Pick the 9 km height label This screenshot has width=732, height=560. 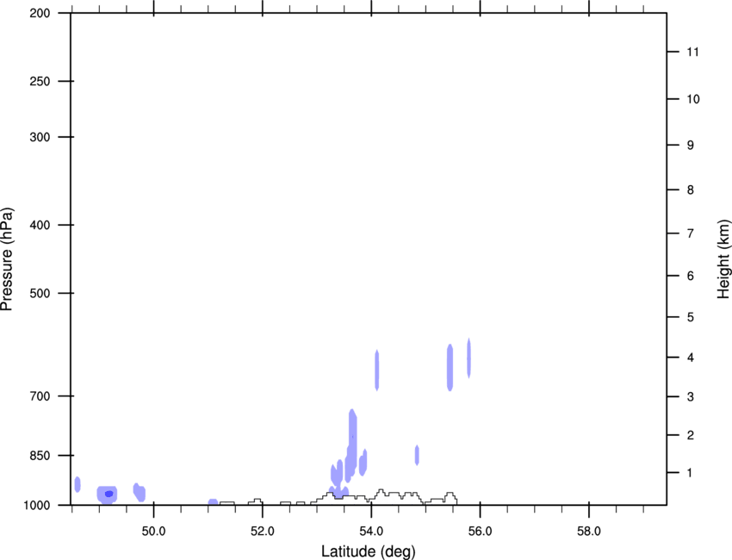tap(690, 146)
